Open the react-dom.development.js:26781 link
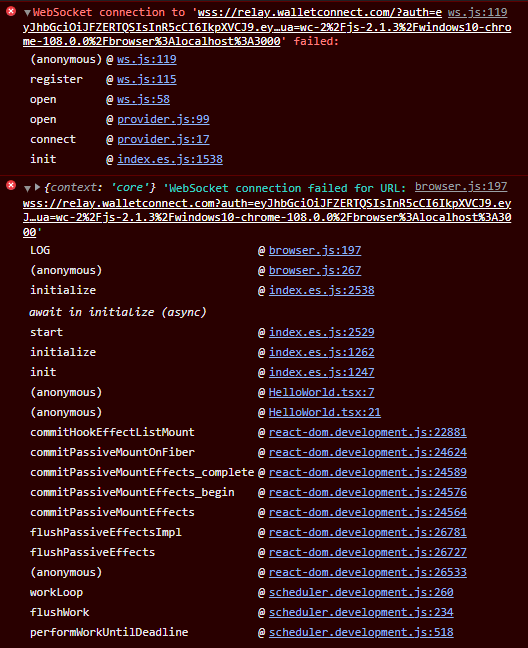Viewport: 528px width, 648px height. click(368, 532)
